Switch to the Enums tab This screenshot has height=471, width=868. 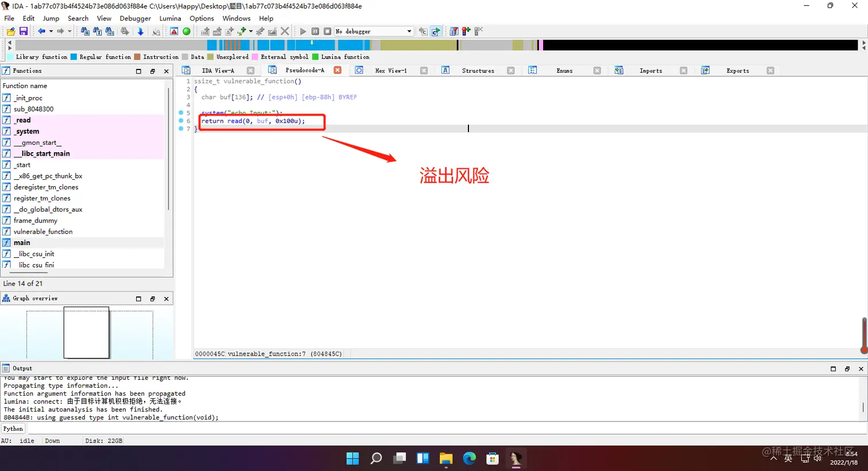(x=564, y=71)
